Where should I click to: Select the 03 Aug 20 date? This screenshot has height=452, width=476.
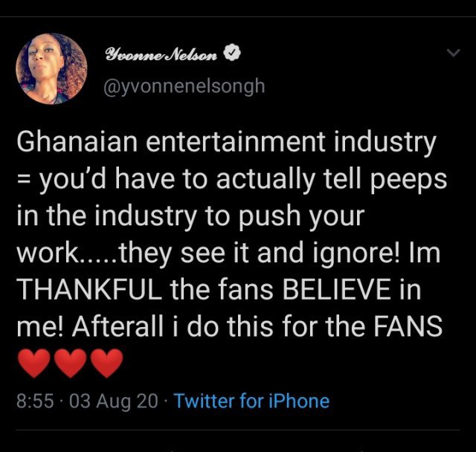pos(113,401)
